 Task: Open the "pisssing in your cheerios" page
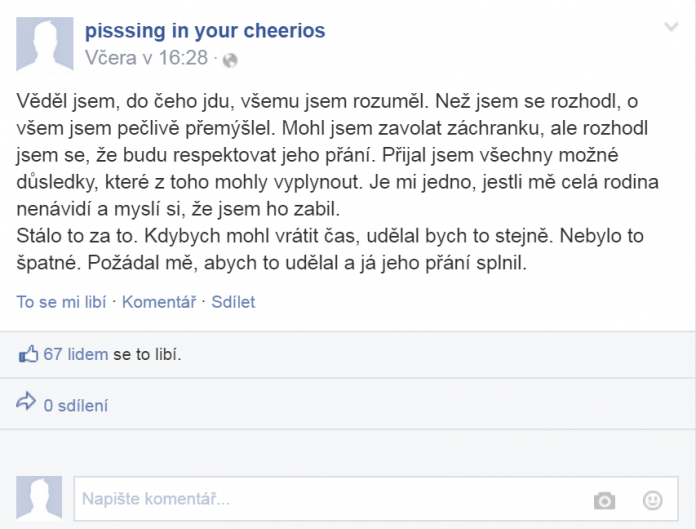(x=205, y=31)
